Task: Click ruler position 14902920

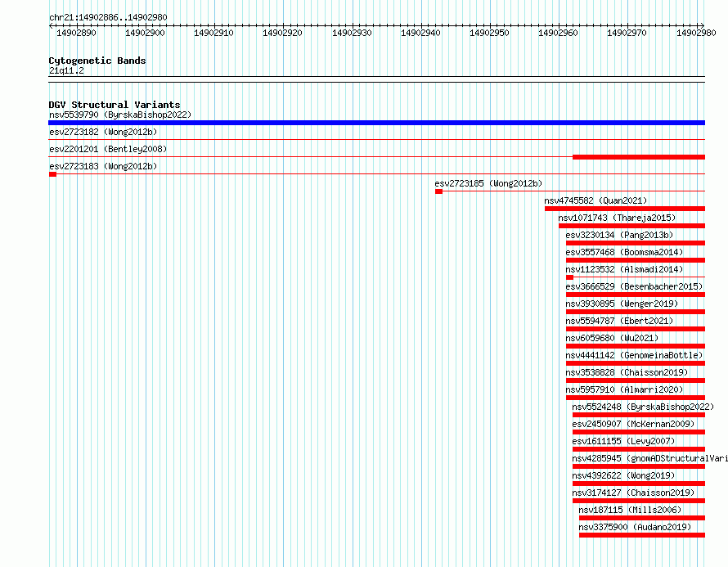Action: pos(282,33)
